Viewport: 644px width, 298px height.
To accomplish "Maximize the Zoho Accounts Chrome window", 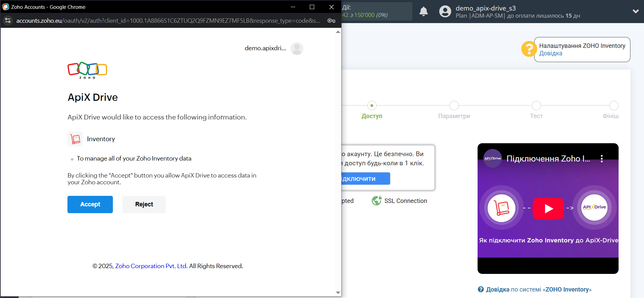I will [x=312, y=7].
